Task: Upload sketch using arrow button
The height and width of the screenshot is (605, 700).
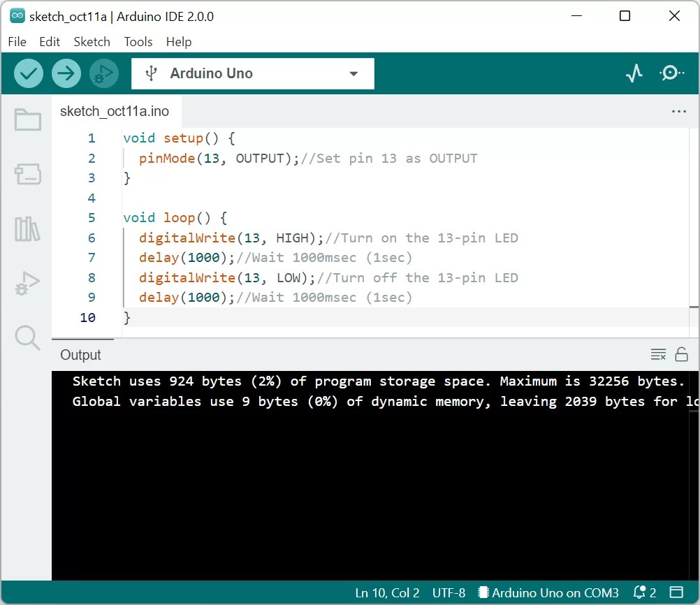Action: pyautogui.click(x=66, y=73)
